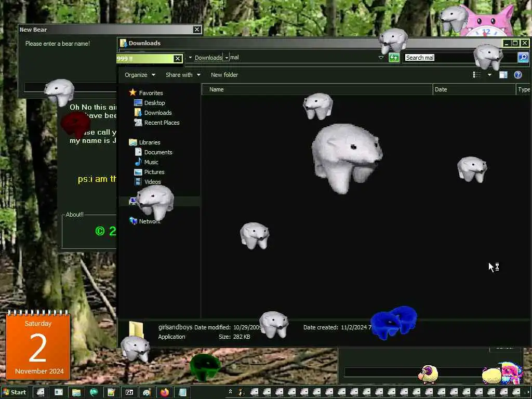This screenshot has width=532, height=399.
Task: Open the view options dropdown arrow
Action: pos(489,75)
